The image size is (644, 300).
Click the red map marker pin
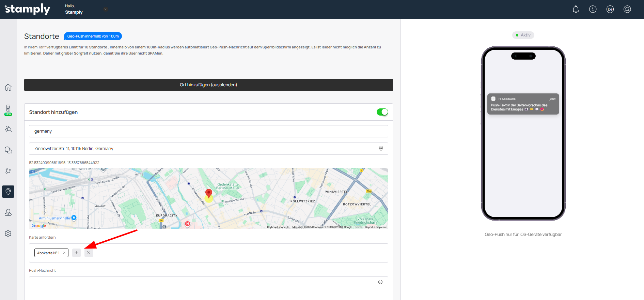pos(209,193)
